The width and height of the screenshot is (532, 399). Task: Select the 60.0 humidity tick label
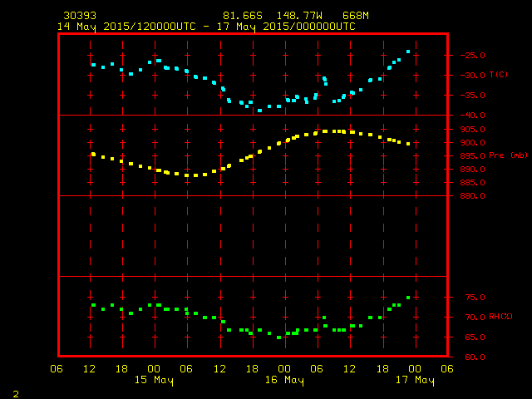click(475, 357)
